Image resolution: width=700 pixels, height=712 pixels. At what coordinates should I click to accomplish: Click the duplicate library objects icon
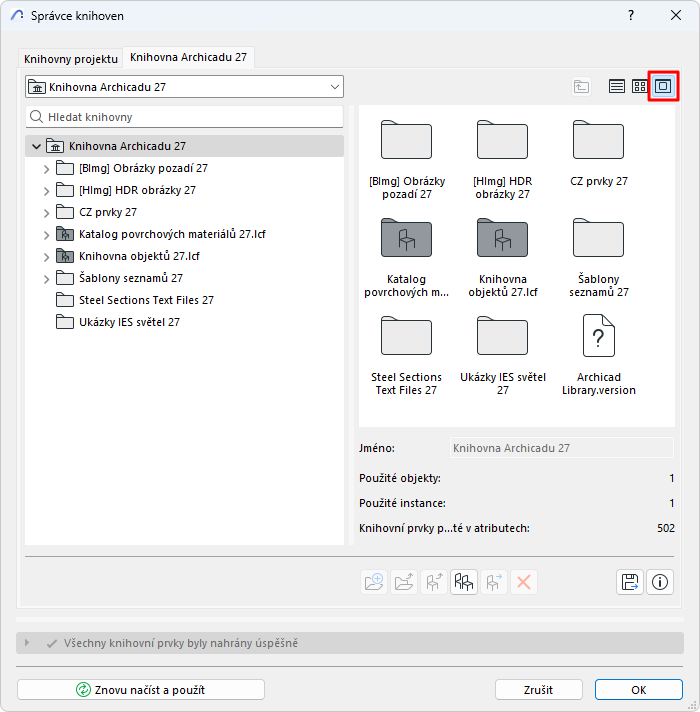pyautogui.click(x=463, y=582)
